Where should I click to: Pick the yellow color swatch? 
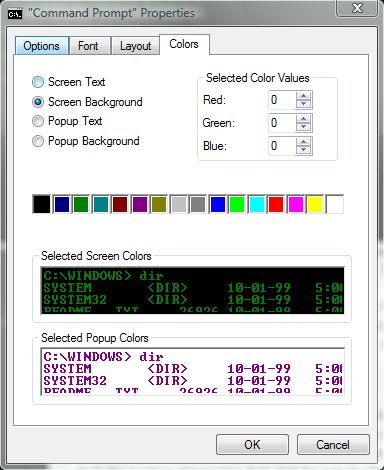tap(315, 204)
